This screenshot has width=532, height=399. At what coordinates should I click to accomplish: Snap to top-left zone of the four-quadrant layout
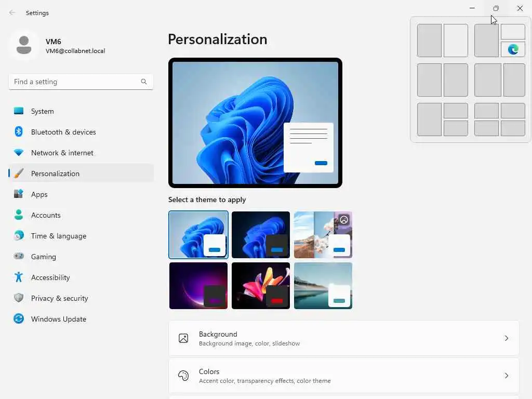486,111
